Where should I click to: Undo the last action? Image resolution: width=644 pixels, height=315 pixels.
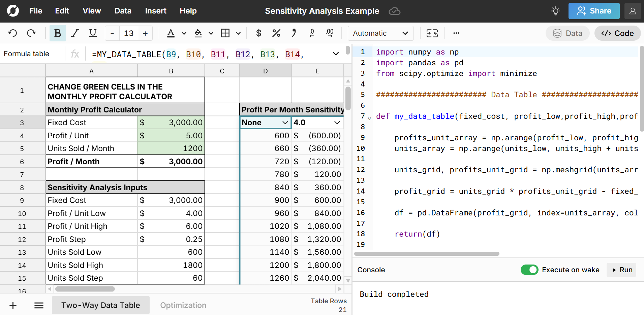(12, 33)
